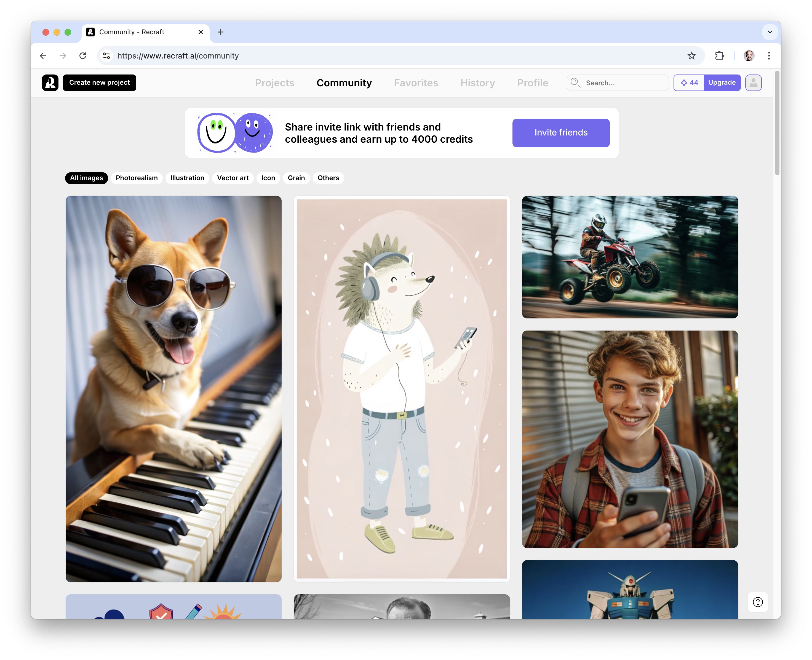Open a new browser tab
The height and width of the screenshot is (660, 812).
(220, 32)
